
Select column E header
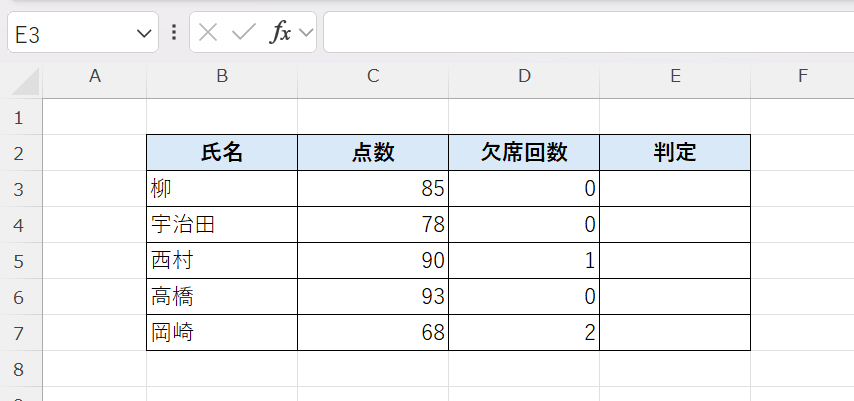coord(675,76)
